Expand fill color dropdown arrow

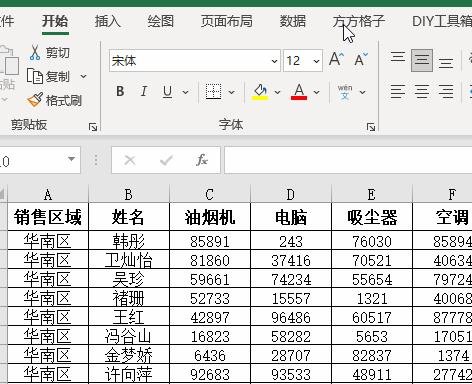tap(277, 92)
